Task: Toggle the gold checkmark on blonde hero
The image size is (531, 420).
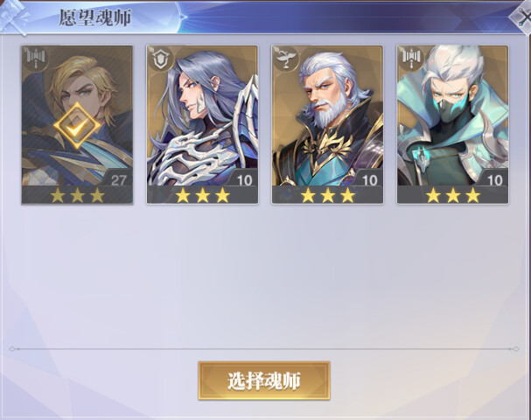Action: click(x=77, y=126)
